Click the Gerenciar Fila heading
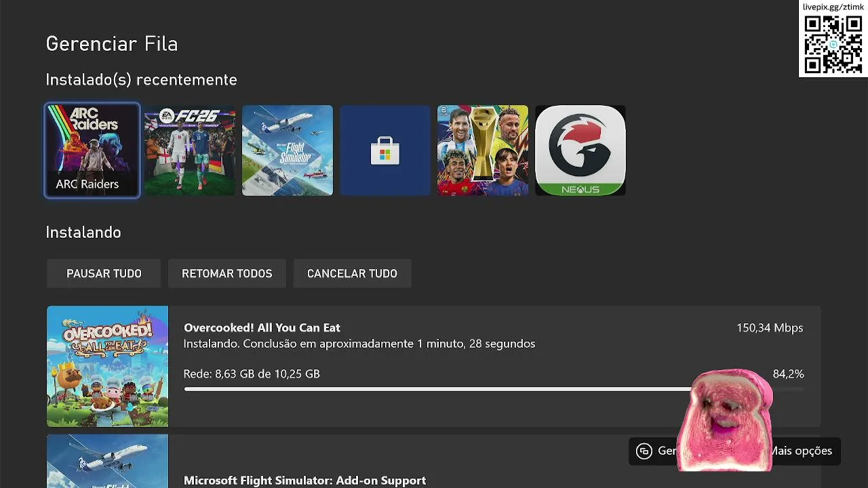Image resolution: width=868 pixels, height=488 pixels. [112, 44]
